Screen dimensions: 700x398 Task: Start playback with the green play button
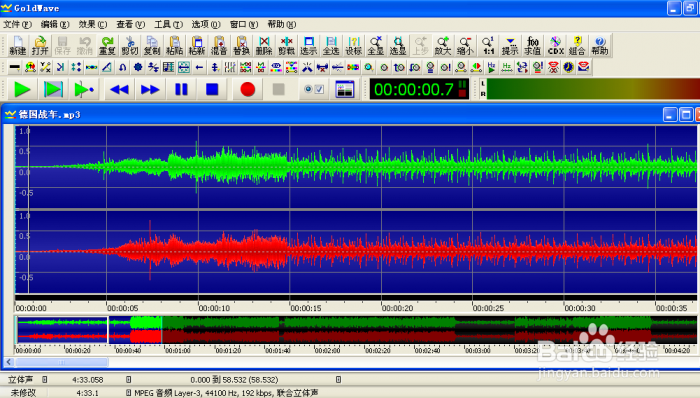point(22,90)
